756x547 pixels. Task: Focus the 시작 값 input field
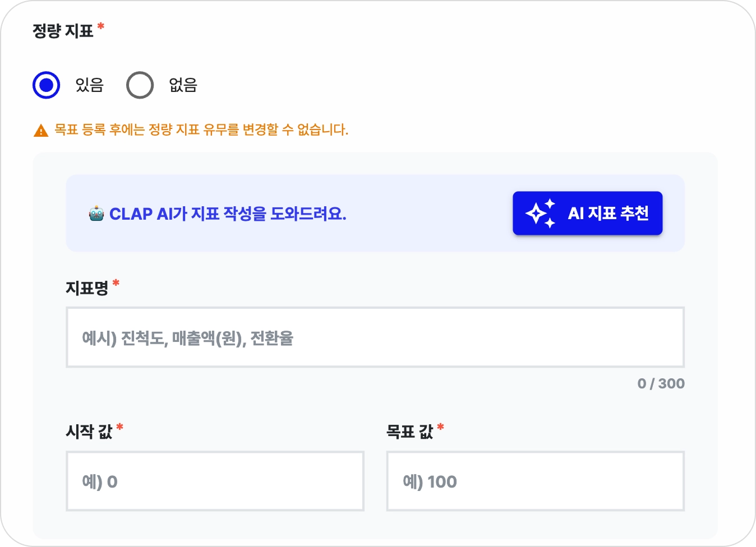pyautogui.click(x=215, y=481)
